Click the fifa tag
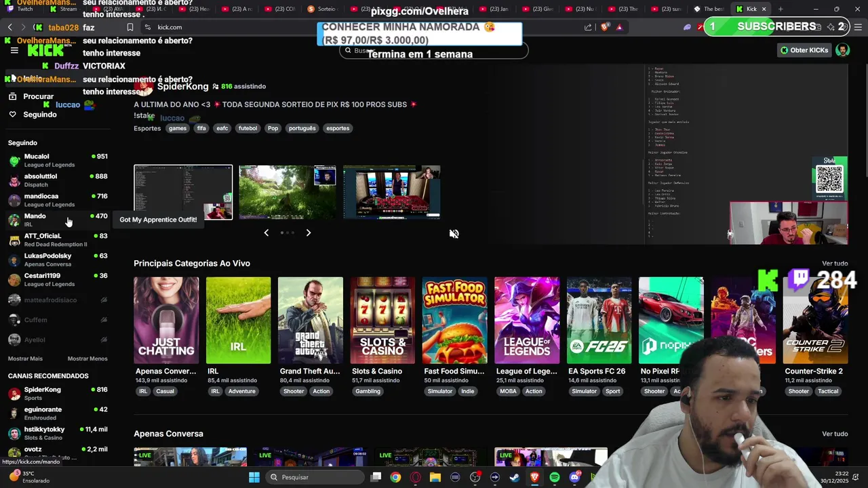 [x=201, y=128]
